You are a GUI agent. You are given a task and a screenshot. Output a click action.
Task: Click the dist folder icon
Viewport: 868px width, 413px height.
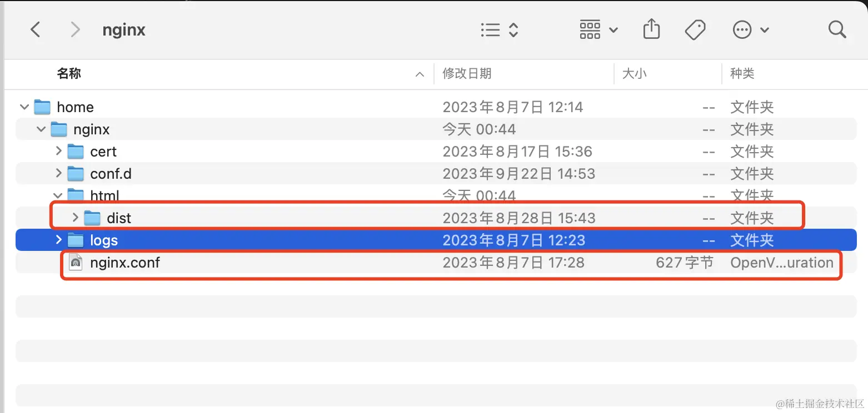(x=92, y=218)
